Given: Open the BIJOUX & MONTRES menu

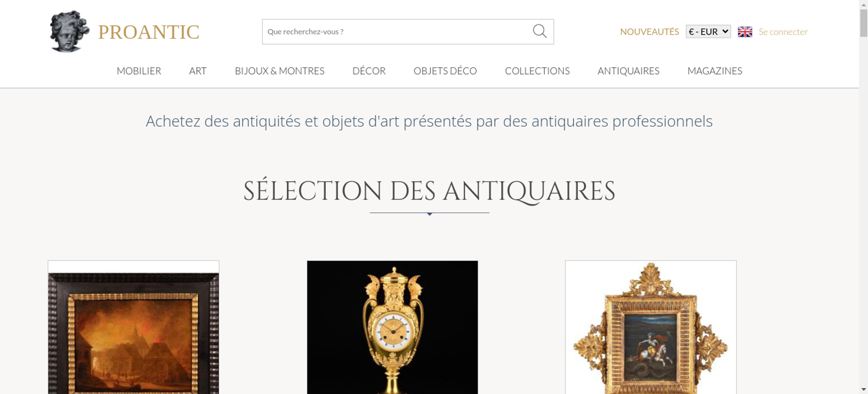Looking at the screenshot, I should (x=279, y=71).
